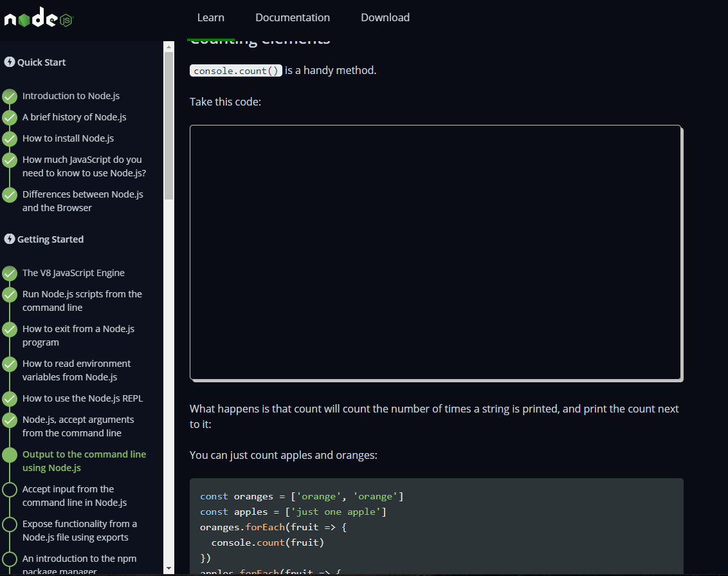Click the Getting Started lightning icon

click(9, 239)
